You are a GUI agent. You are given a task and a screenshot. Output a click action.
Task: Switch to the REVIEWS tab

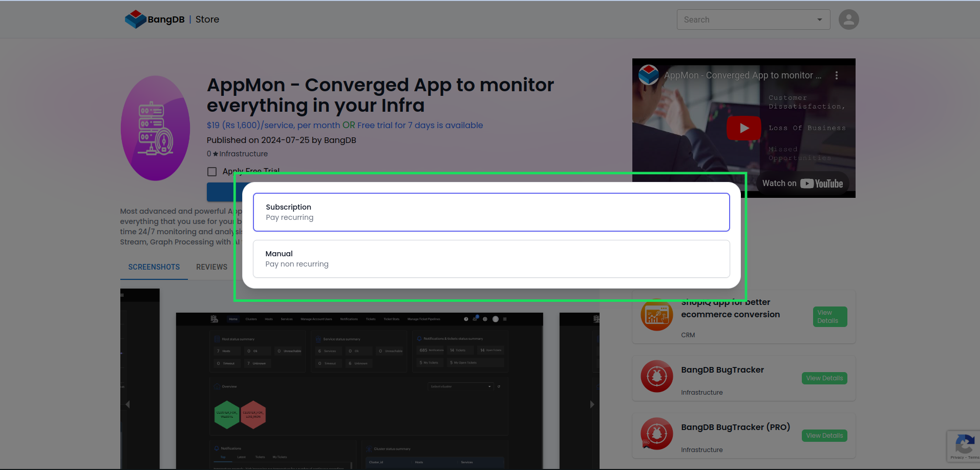(x=211, y=267)
